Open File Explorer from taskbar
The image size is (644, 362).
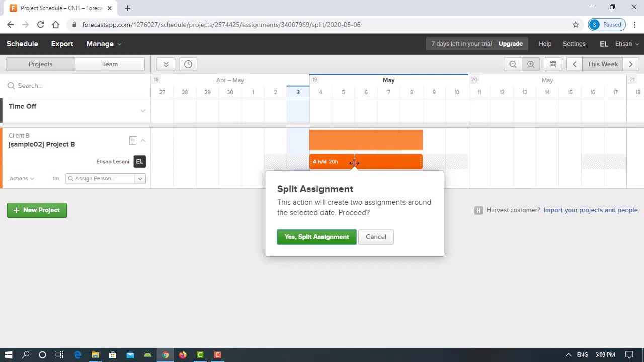pos(95,355)
